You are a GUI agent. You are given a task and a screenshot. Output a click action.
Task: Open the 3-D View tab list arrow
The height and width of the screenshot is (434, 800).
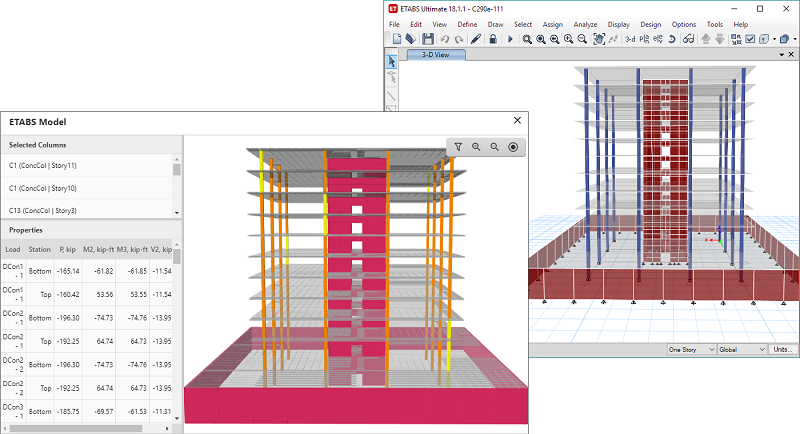pyautogui.click(x=782, y=55)
